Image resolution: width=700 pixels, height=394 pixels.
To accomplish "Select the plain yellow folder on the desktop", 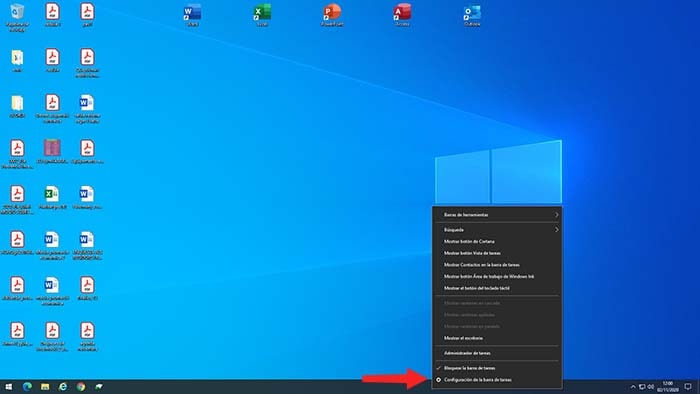I will pos(17,106).
